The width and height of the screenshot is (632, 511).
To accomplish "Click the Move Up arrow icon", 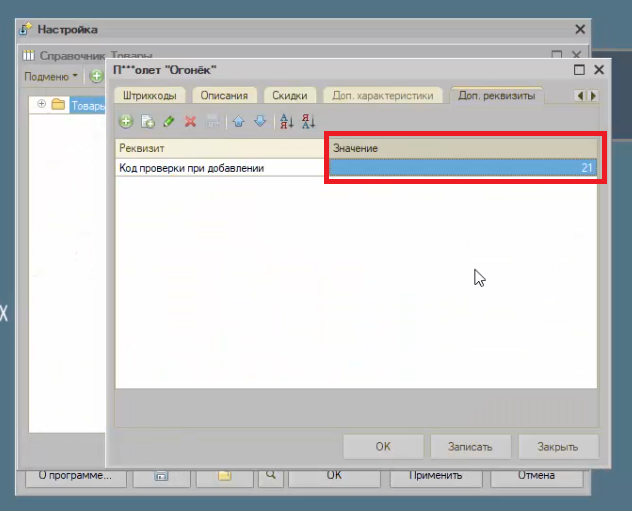I will [x=238, y=121].
